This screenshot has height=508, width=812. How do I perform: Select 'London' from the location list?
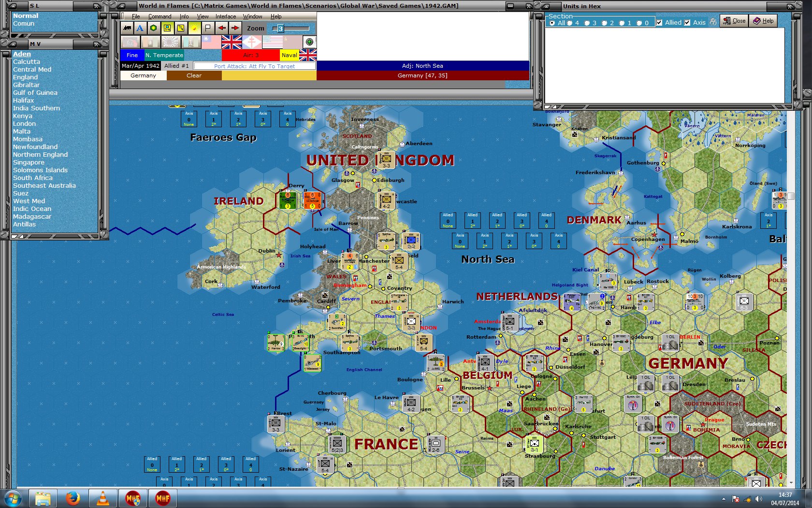25,123
